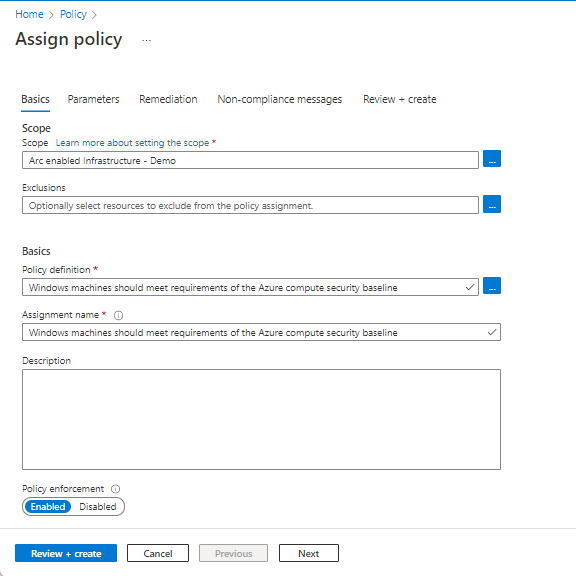Click the 'Policy definition' label text

tap(56, 270)
